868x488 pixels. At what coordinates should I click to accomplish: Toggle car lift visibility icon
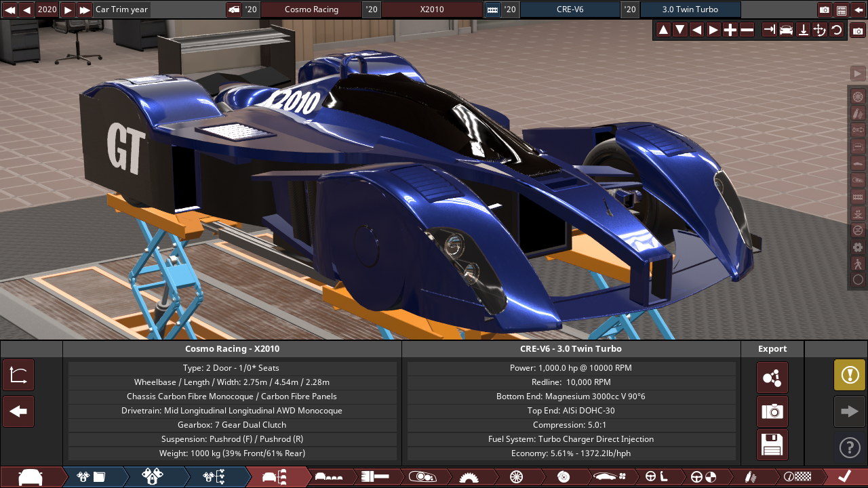pos(858,213)
